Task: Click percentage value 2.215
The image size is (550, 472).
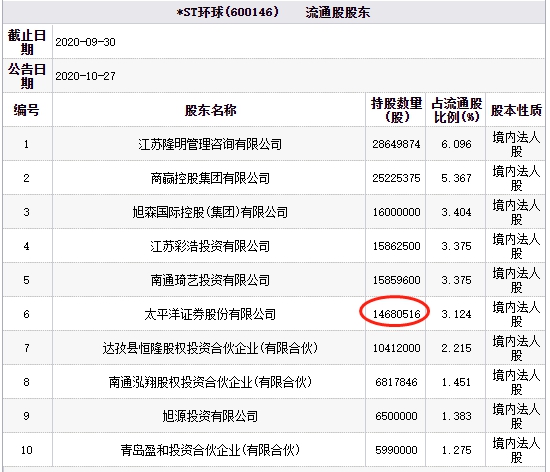Action: click(456, 348)
